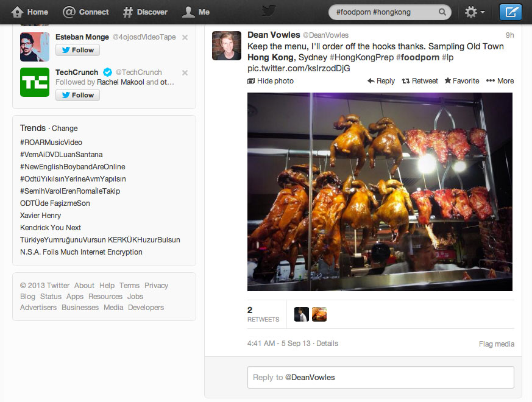
Task: Dismiss Esteban Monge suggestion
Action: coord(185,37)
